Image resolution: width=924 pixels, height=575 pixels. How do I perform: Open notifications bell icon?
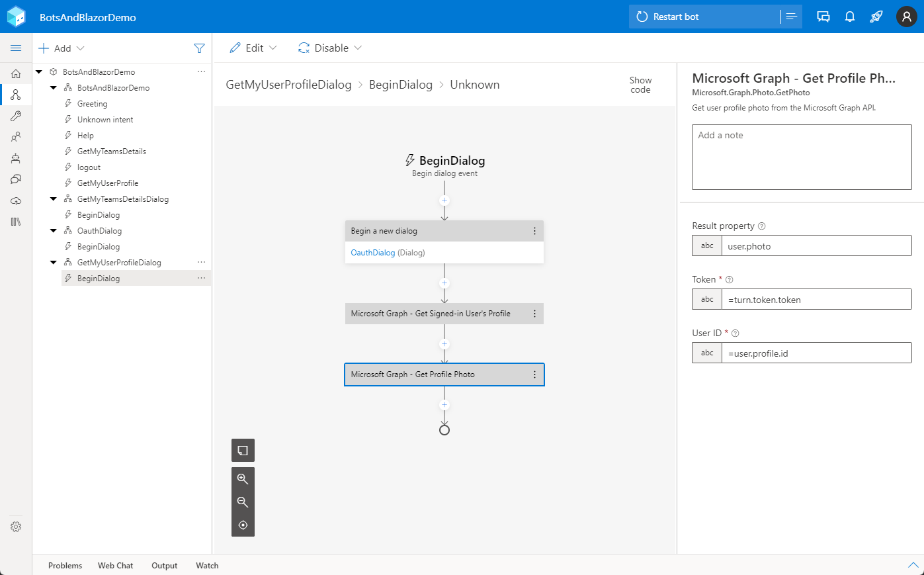point(850,17)
